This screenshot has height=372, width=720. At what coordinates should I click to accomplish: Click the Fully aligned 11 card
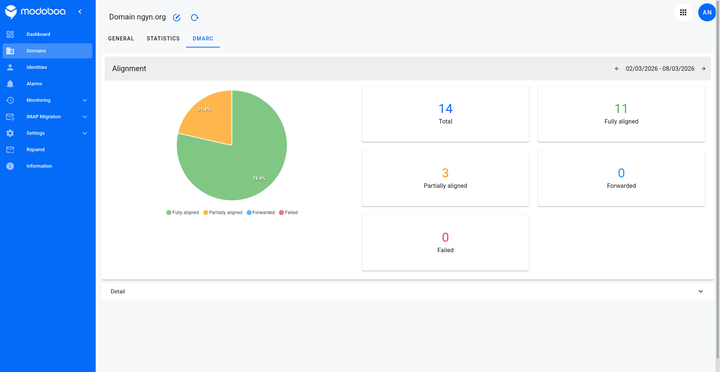(621, 114)
